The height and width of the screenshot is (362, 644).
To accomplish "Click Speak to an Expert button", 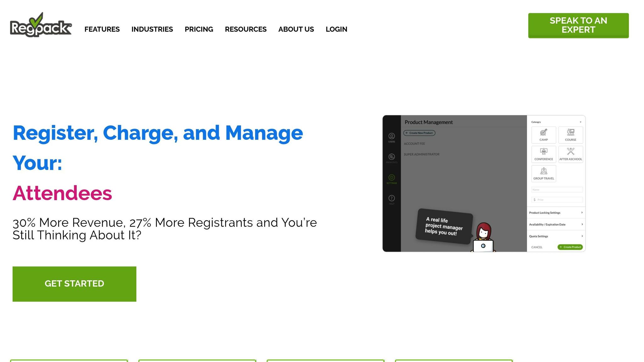I will coord(578,25).
